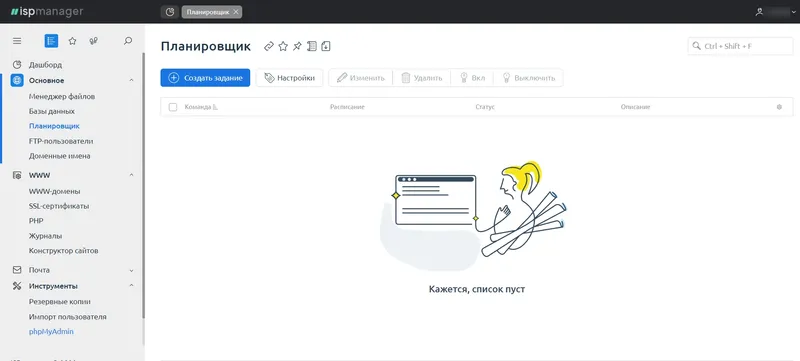Select the menu list view icon
The width and height of the screenshot is (800, 361).
coord(51,41)
